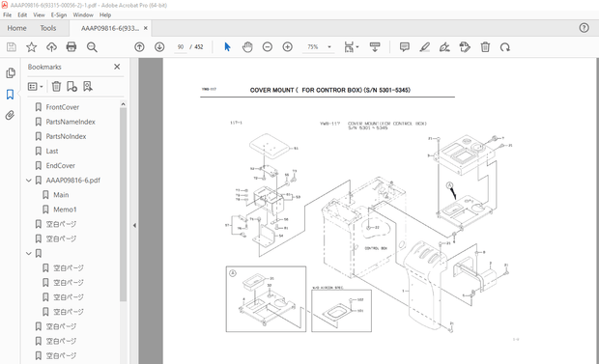Screen dimensions: 599x364
Task: Zoom out with the minus button
Action: 268,47
